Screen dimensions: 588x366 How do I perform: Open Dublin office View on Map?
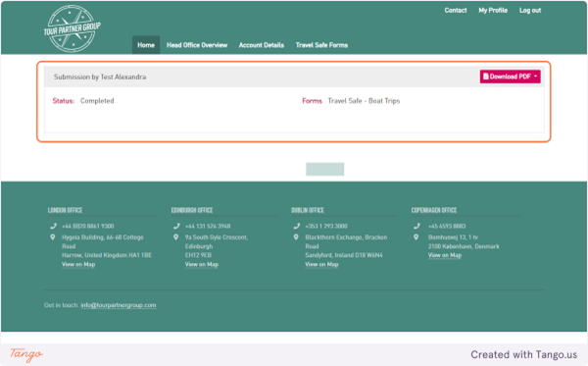[x=321, y=264]
